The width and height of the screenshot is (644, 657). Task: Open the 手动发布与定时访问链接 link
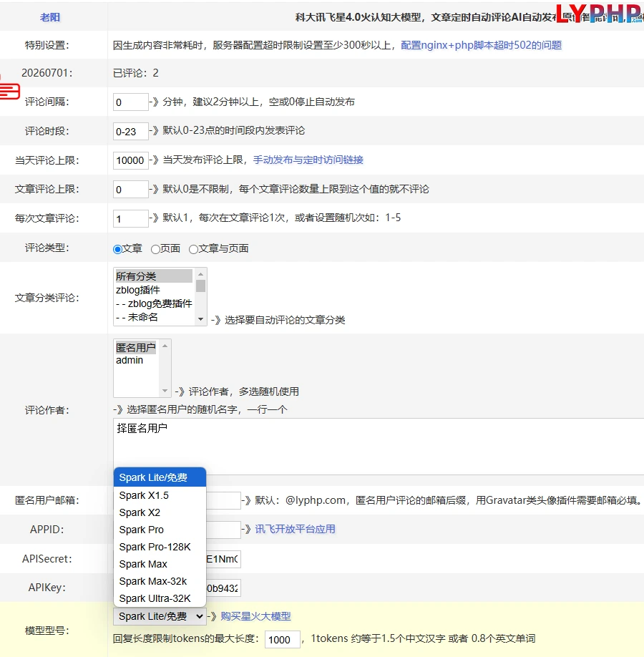pyautogui.click(x=308, y=160)
